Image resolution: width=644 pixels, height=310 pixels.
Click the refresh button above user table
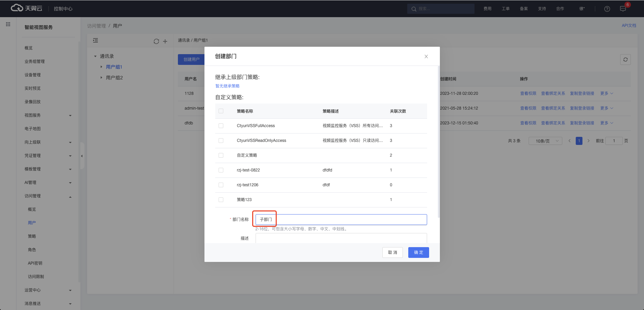(x=625, y=60)
